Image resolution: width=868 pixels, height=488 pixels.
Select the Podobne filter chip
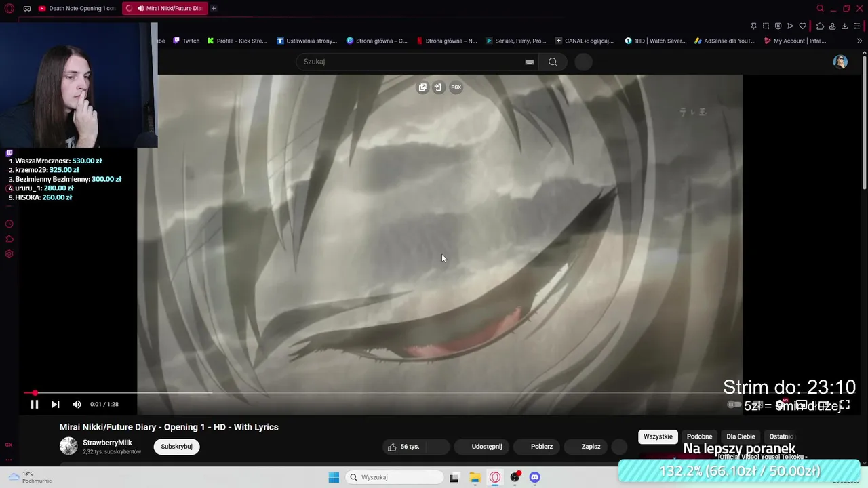699,436
